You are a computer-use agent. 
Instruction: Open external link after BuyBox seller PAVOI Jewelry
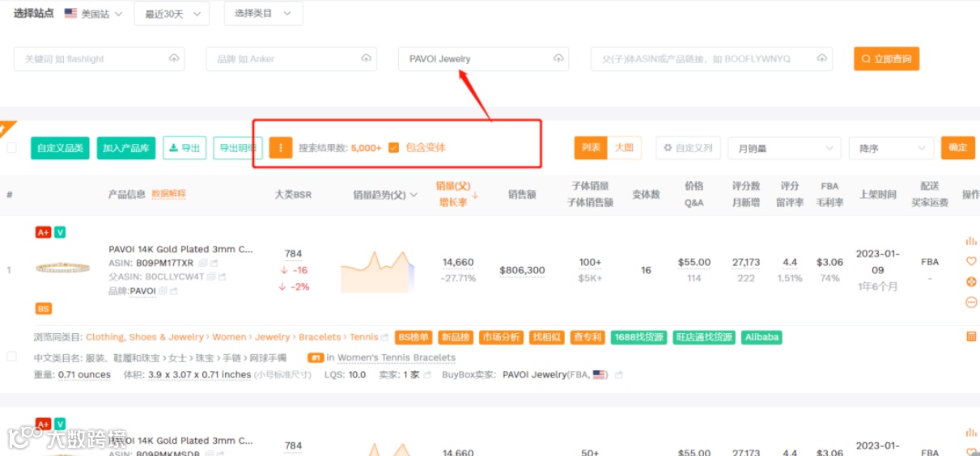619,375
